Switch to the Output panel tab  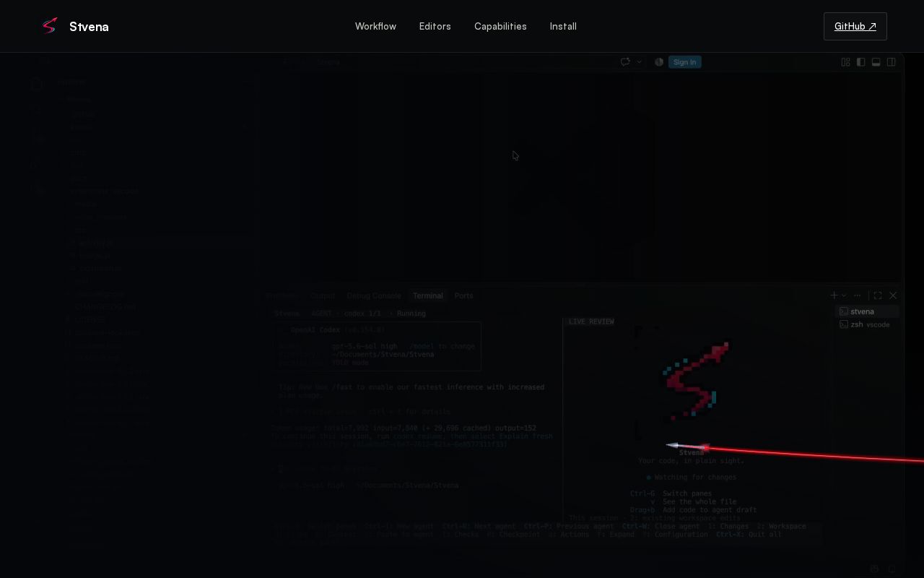[323, 296]
